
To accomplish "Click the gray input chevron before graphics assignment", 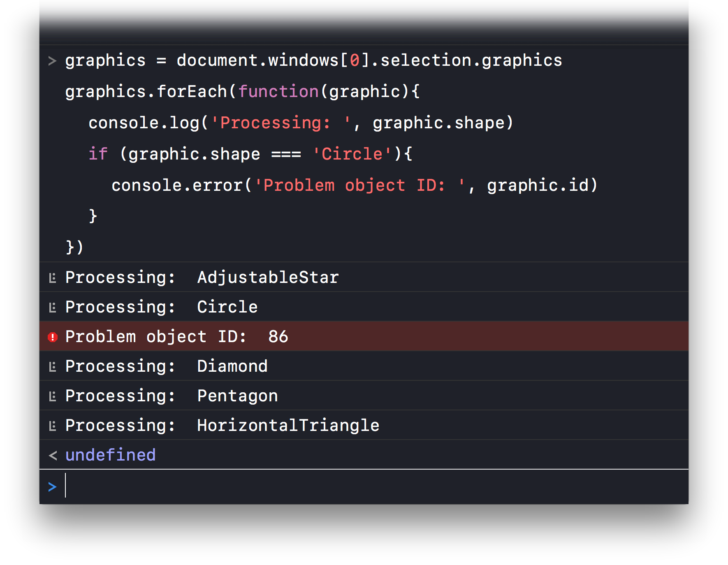I will 52,61.
